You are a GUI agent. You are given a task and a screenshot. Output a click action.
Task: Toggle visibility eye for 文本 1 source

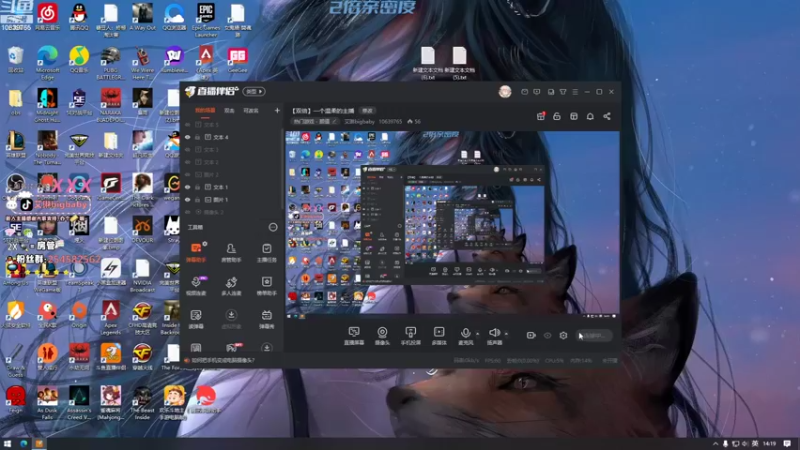click(x=188, y=187)
